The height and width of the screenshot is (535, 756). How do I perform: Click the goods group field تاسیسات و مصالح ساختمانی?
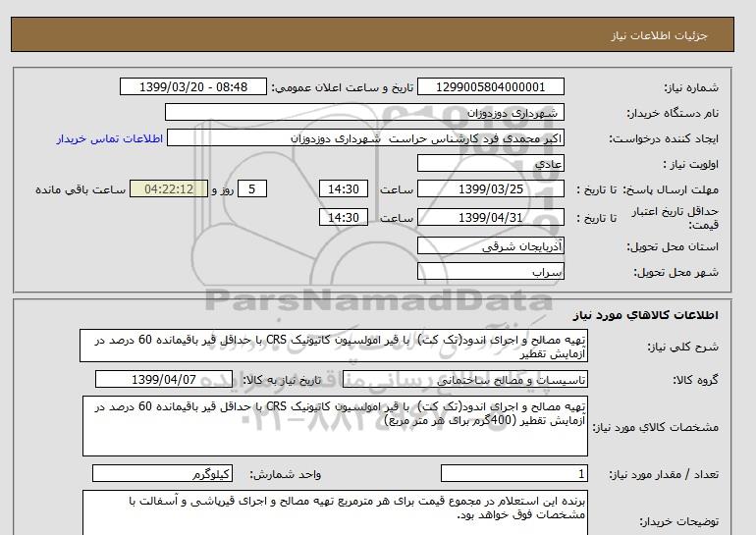pos(464,379)
